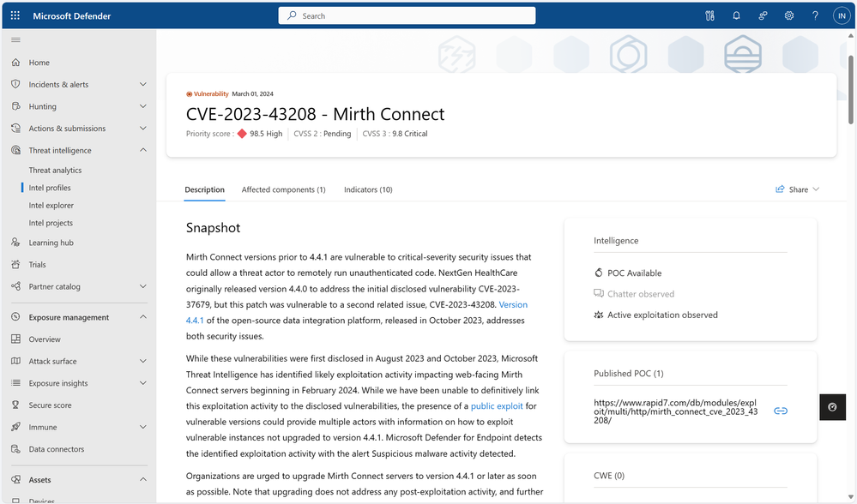Click the dark floating feedback button
Image resolution: width=857 pixels, height=504 pixels.
click(832, 407)
